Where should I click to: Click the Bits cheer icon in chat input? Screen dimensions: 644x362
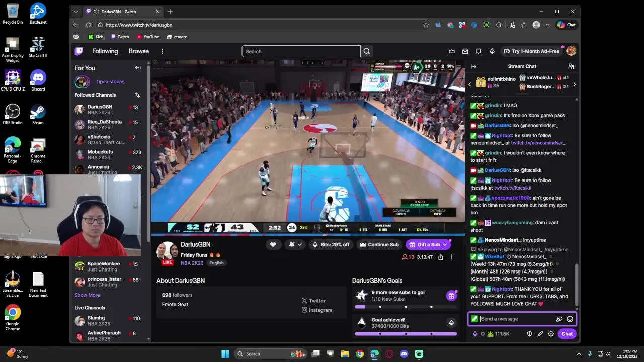pyautogui.click(x=559, y=319)
